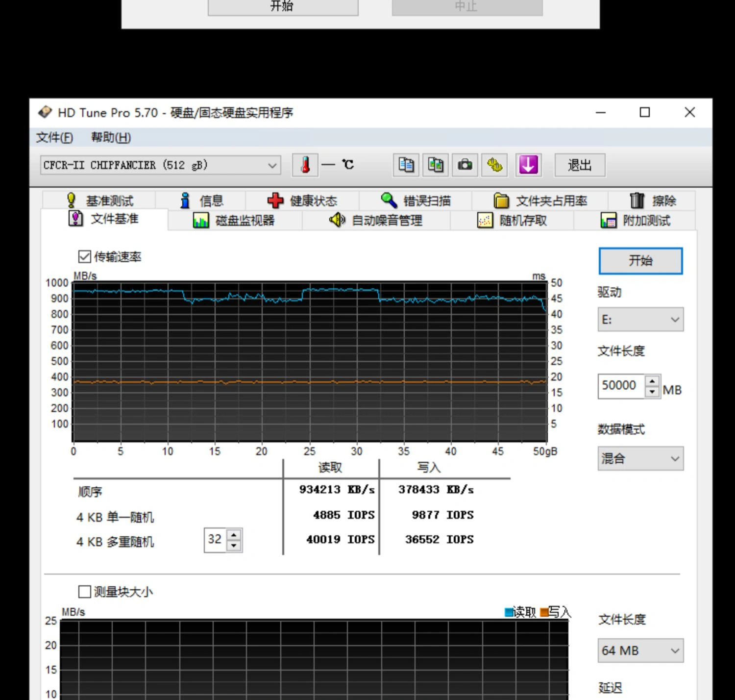735x700 pixels.
Task: Click the 40019 IOPS read value
Action: [x=340, y=539]
